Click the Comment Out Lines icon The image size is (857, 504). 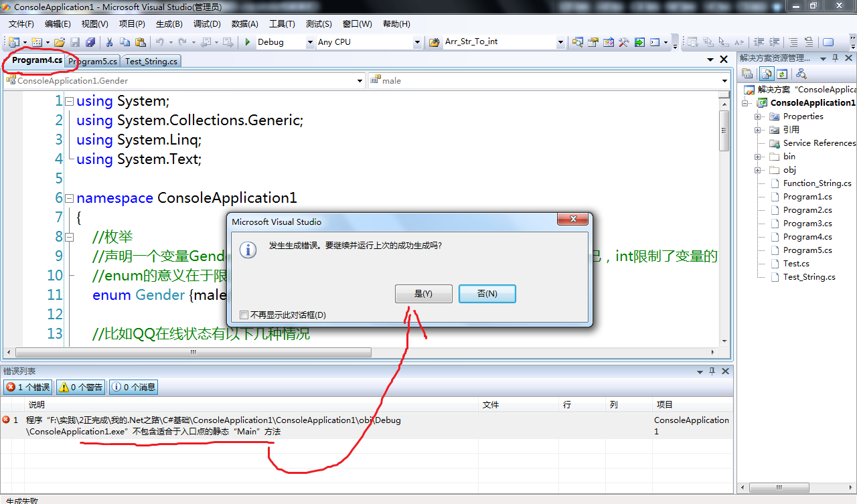[x=793, y=42]
